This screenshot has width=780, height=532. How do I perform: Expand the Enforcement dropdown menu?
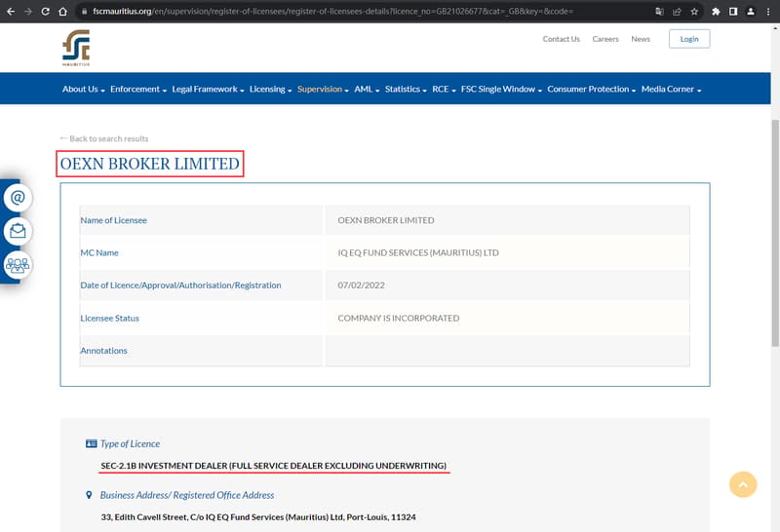pyautogui.click(x=138, y=89)
